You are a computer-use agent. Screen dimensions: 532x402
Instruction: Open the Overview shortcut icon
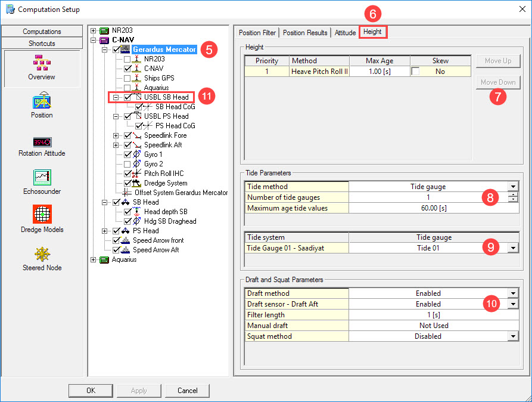[x=42, y=63]
